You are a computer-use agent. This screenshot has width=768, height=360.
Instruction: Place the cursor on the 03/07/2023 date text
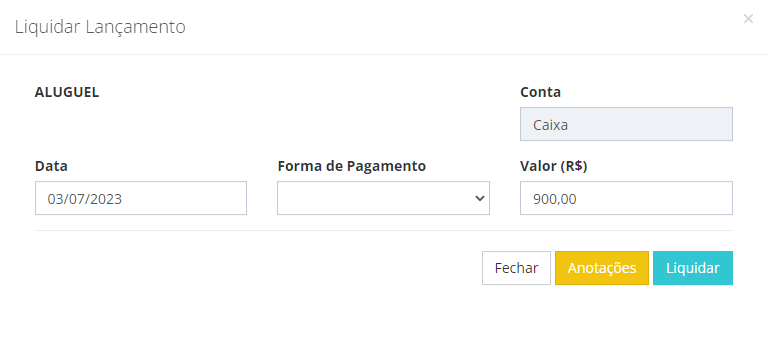click(x=85, y=199)
